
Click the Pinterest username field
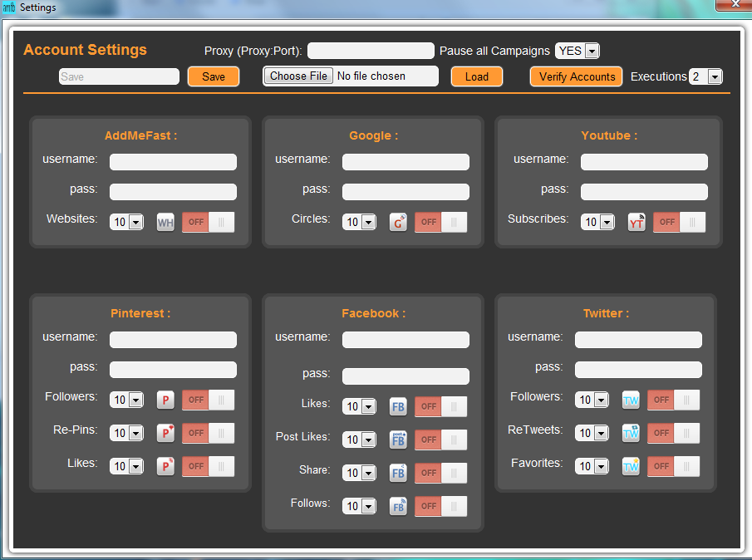tap(173, 340)
